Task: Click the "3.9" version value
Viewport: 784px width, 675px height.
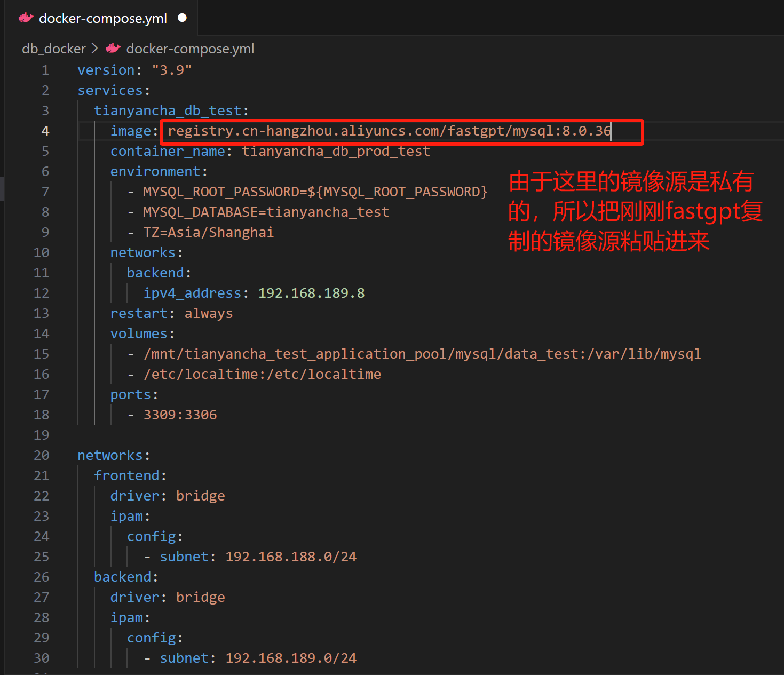Action: point(172,70)
